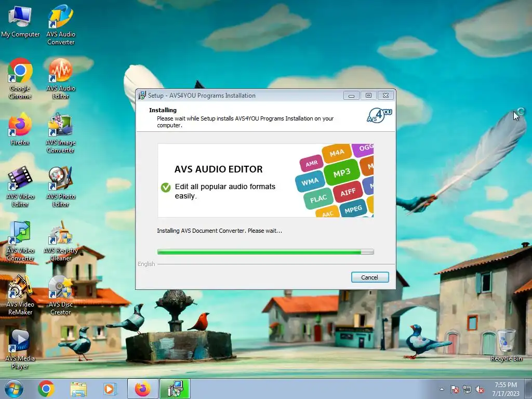Open AVS Media Player desktop shortcut
Image resolution: width=532 pixels, height=399 pixels.
[x=20, y=349]
